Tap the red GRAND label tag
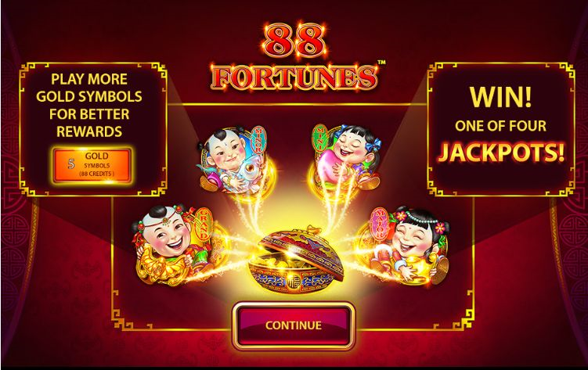Screen dimensions: 588x370 pos(204,224)
